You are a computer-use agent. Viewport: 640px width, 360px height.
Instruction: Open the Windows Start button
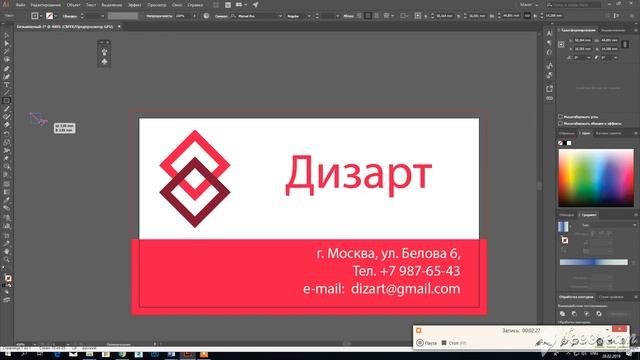click(7, 355)
